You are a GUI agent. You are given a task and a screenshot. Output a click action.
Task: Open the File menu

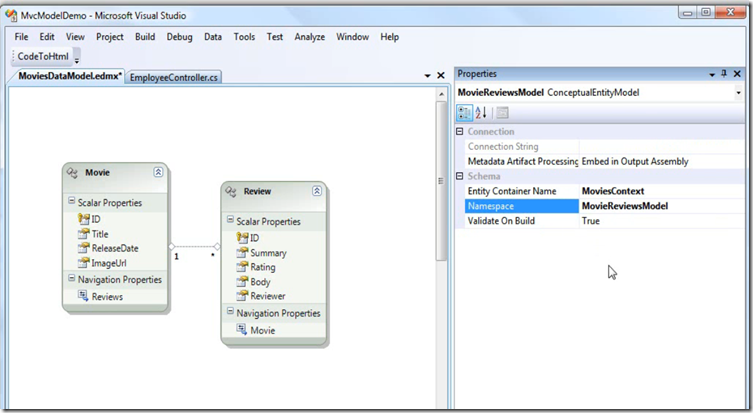(21, 37)
